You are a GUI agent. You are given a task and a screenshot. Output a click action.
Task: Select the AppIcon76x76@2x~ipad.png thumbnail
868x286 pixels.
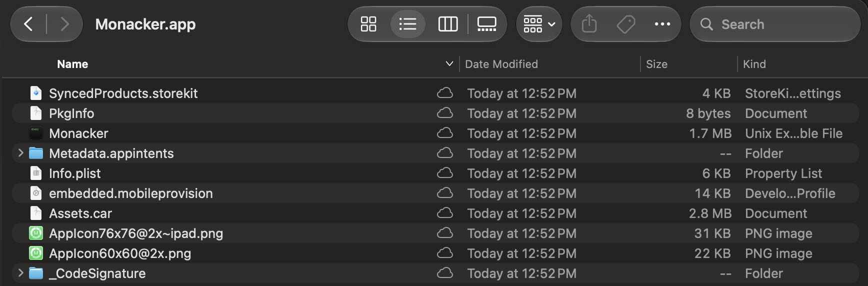(x=36, y=233)
